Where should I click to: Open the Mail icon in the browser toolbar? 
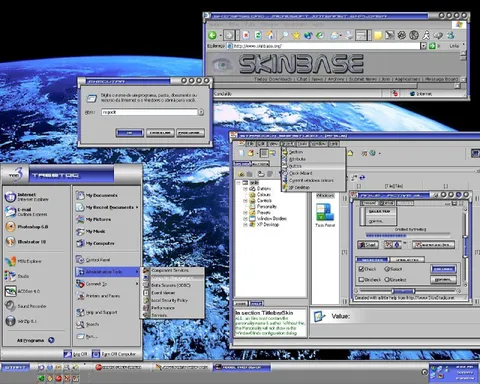point(335,35)
